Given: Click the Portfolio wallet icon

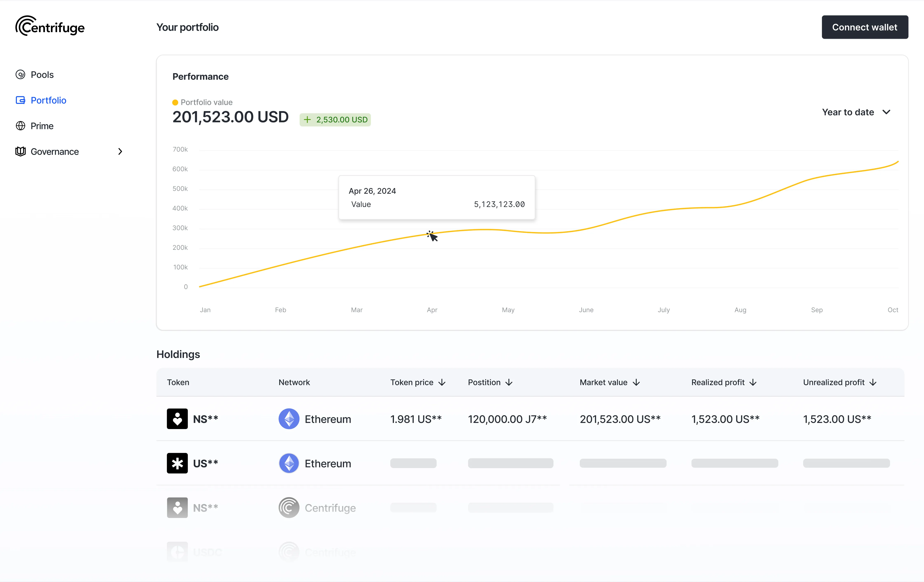Looking at the screenshot, I should pyautogui.click(x=20, y=100).
